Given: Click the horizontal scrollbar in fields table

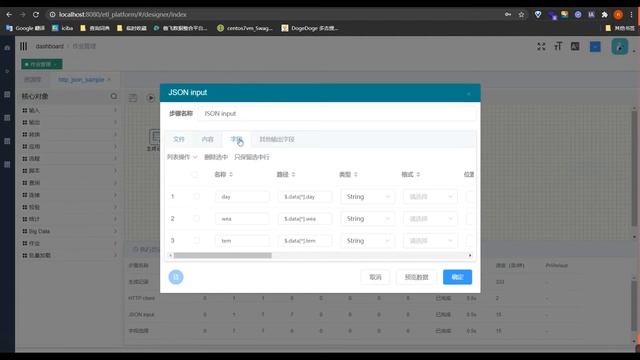Looking at the screenshot, I should (222, 256).
